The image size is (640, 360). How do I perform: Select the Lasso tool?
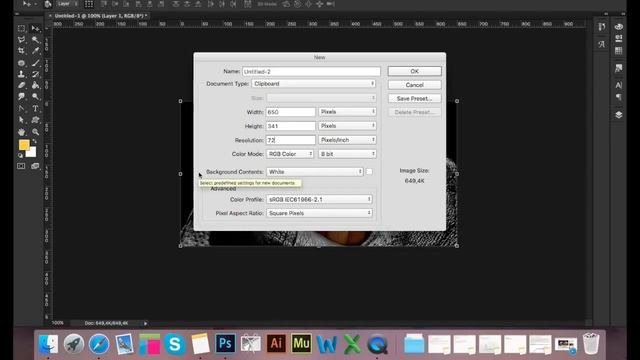[x=21, y=40]
